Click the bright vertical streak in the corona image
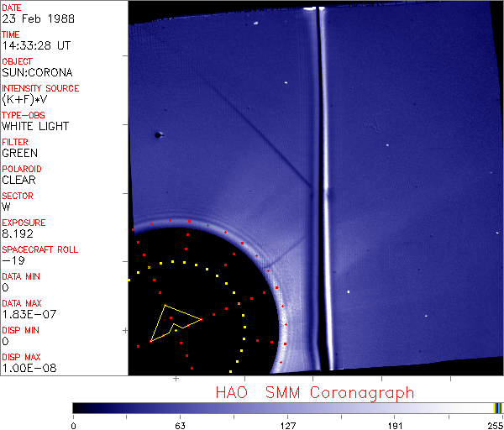Image resolution: width=504 pixels, height=430 pixels. coord(325,188)
